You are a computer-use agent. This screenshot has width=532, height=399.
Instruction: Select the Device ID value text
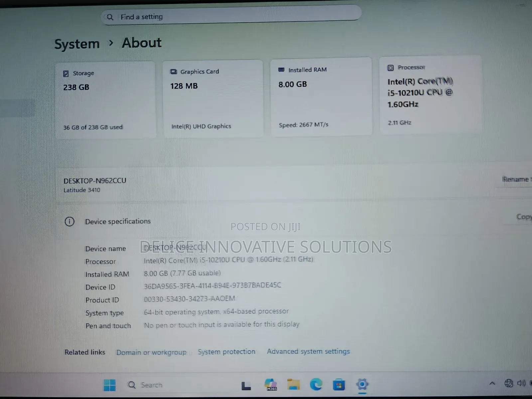(212, 286)
